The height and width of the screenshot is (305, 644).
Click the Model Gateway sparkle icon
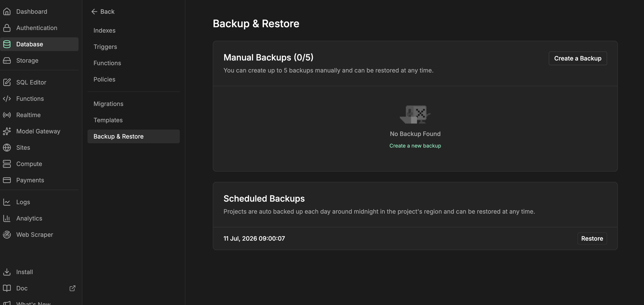[7, 131]
